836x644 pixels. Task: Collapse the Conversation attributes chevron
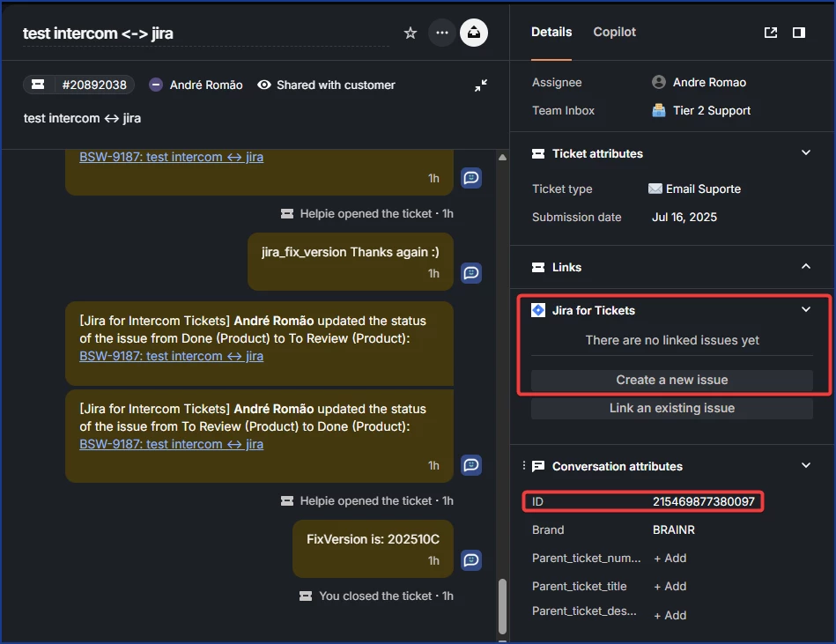(806, 465)
